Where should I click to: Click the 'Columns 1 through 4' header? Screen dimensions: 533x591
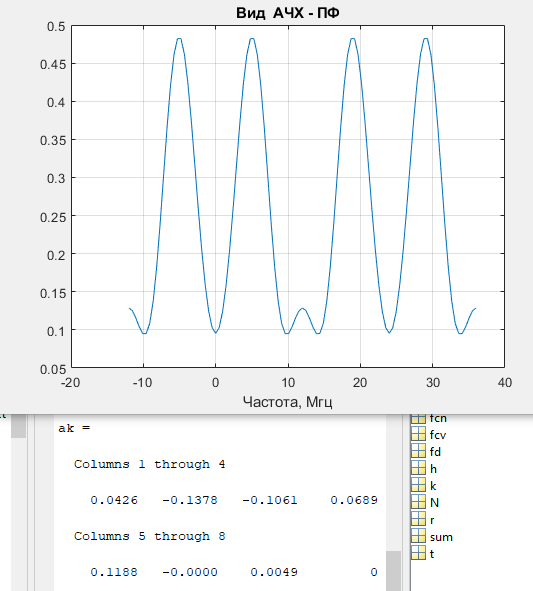[x=150, y=464]
